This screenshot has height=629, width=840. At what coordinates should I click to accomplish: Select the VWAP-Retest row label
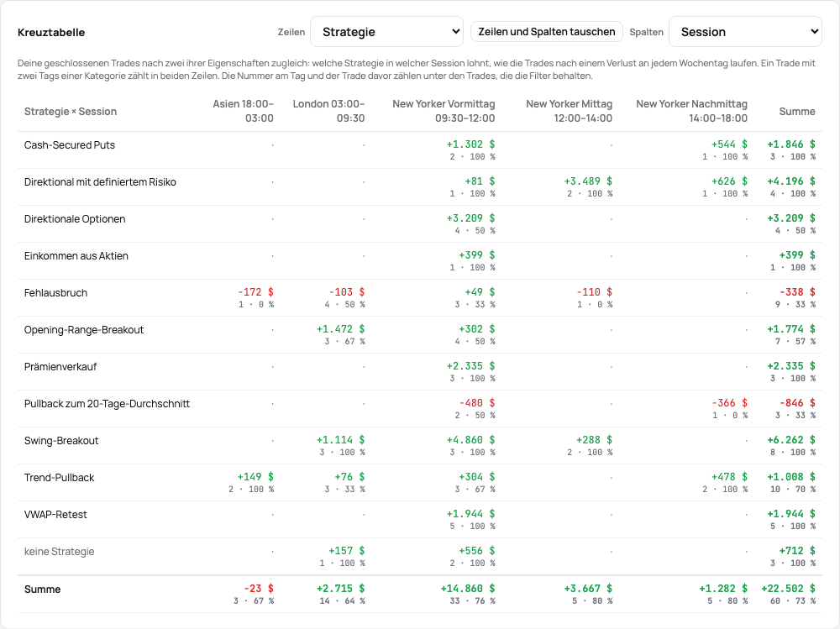(x=55, y=515)
